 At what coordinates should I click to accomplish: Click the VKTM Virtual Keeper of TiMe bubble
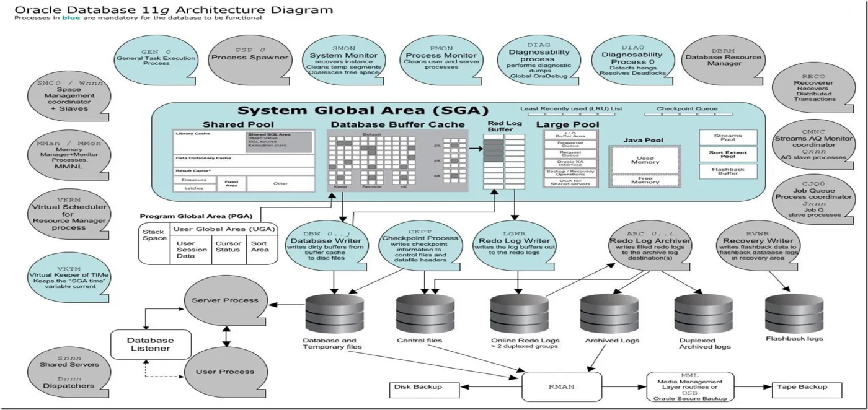(69, 279)
